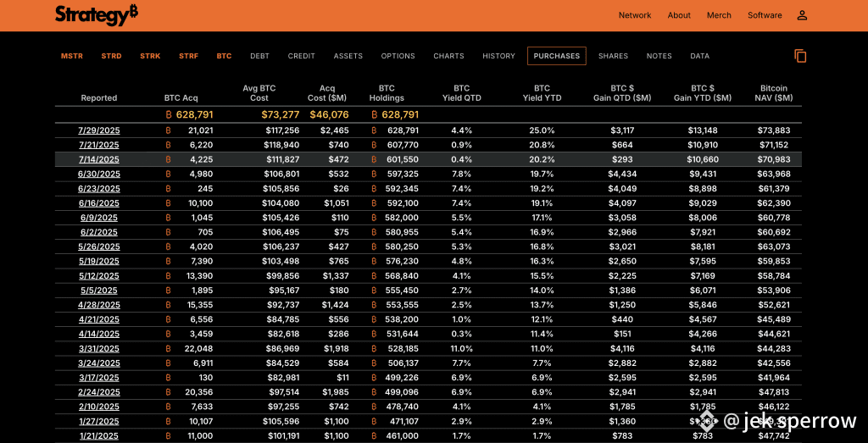Open the About link
The height and width of the screenshot is (443, 868).
click(x=679, y=15)
